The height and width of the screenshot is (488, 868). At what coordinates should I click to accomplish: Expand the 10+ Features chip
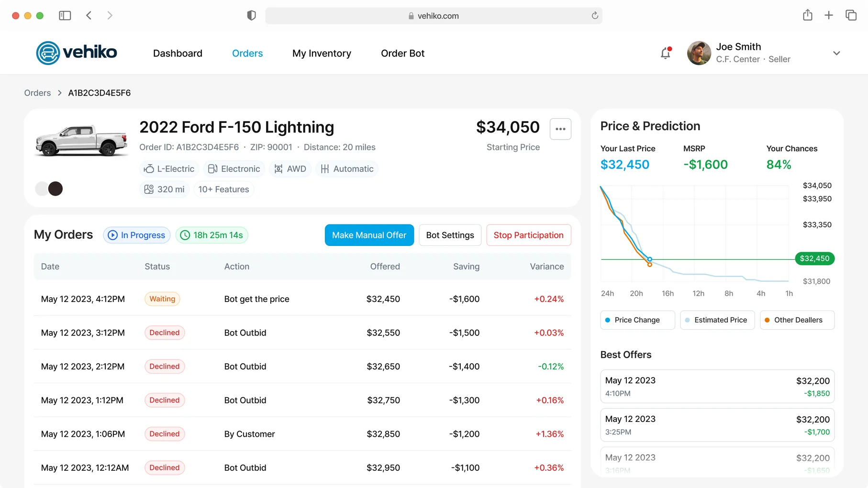(223, 189)
